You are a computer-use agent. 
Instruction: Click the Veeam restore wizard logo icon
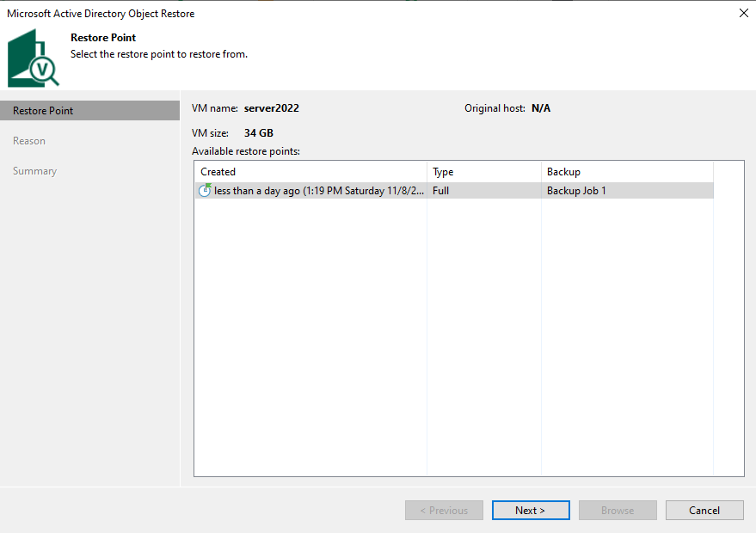pos(34,58)
